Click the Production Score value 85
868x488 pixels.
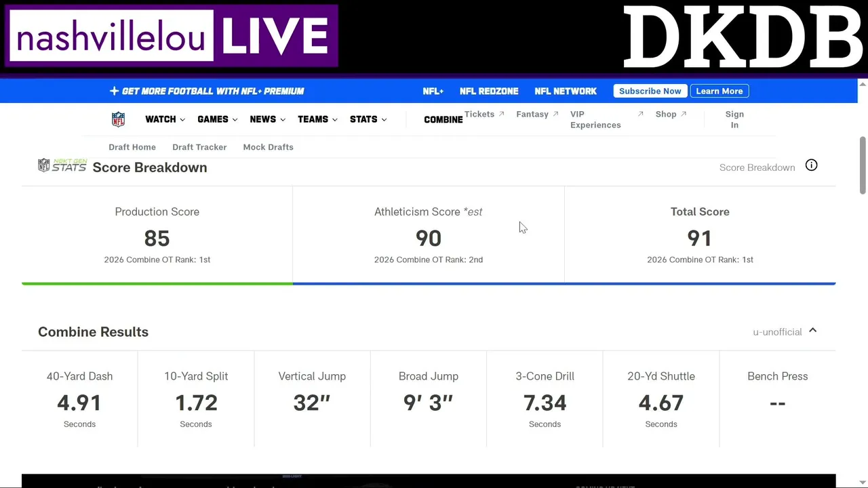157,239
